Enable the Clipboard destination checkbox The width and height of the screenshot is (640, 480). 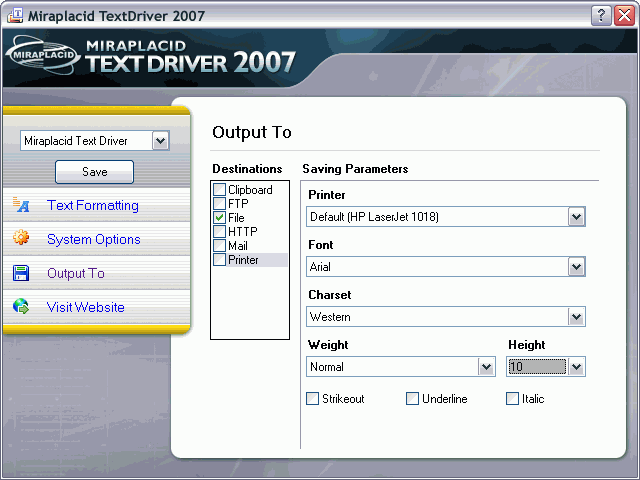[220, 189]
